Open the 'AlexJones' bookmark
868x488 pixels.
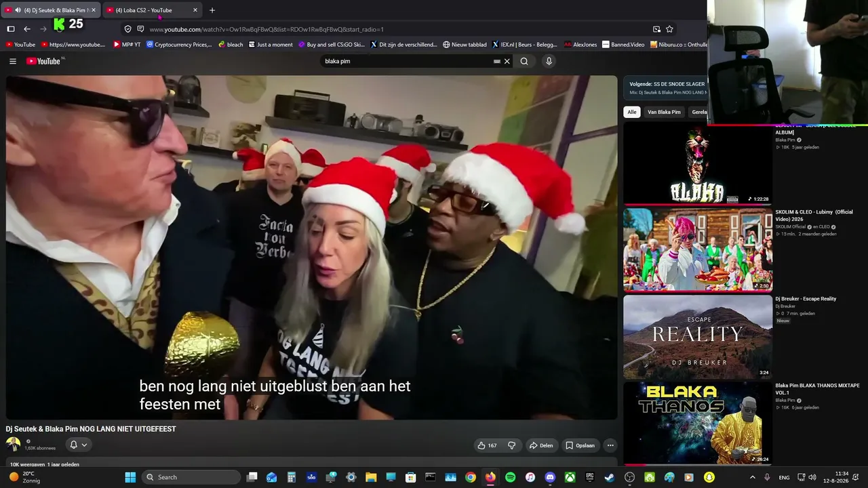coord(580,45)
